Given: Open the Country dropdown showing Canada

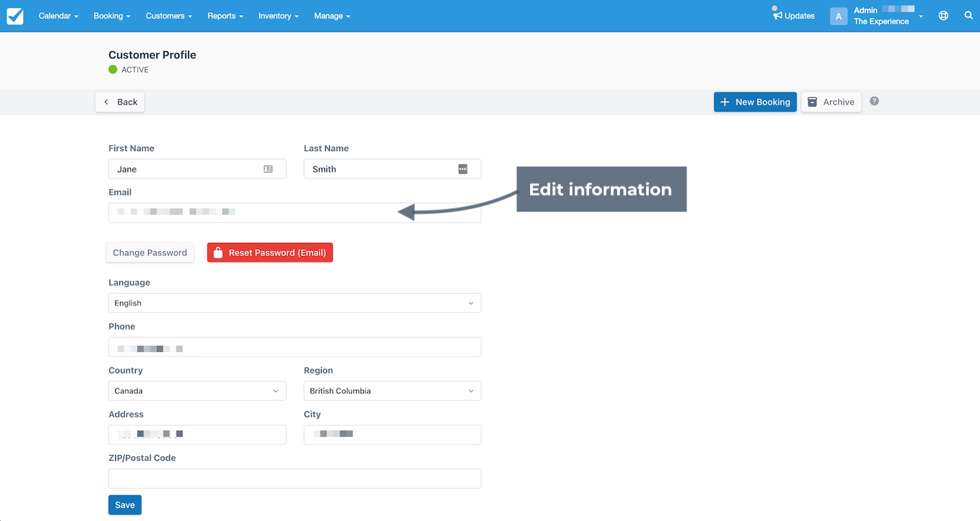Looking at the screenshot, I should point(198,391).
